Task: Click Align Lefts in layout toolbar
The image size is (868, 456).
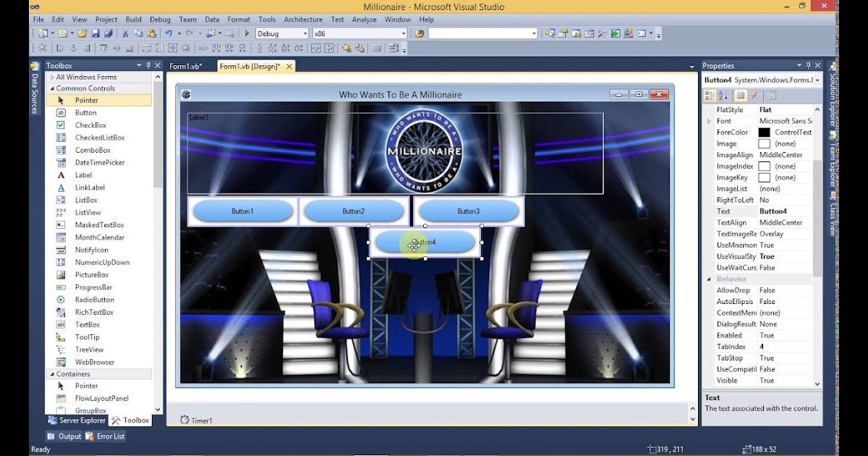Action: (x=60, y=48)
